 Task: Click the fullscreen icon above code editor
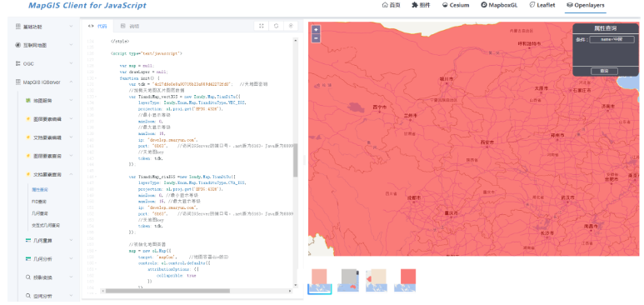262,26
